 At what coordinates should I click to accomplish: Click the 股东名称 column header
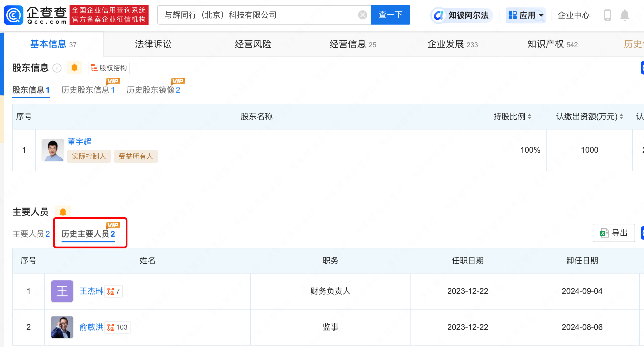pos(256,117)
